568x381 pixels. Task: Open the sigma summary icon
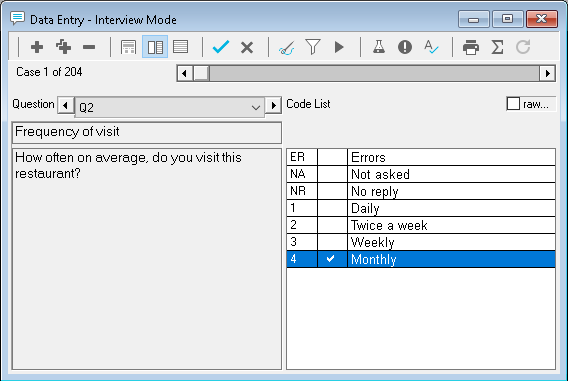tap(497, 47)
